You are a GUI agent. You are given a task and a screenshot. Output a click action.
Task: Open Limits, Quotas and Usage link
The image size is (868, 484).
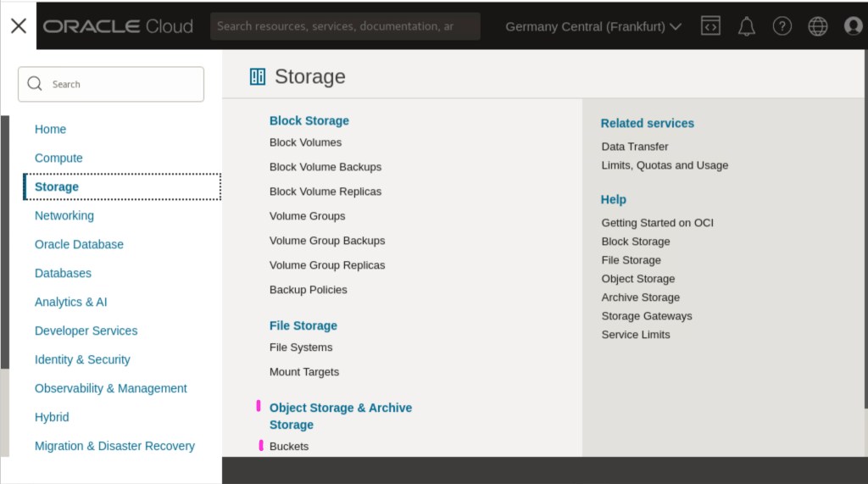(665, 165)
